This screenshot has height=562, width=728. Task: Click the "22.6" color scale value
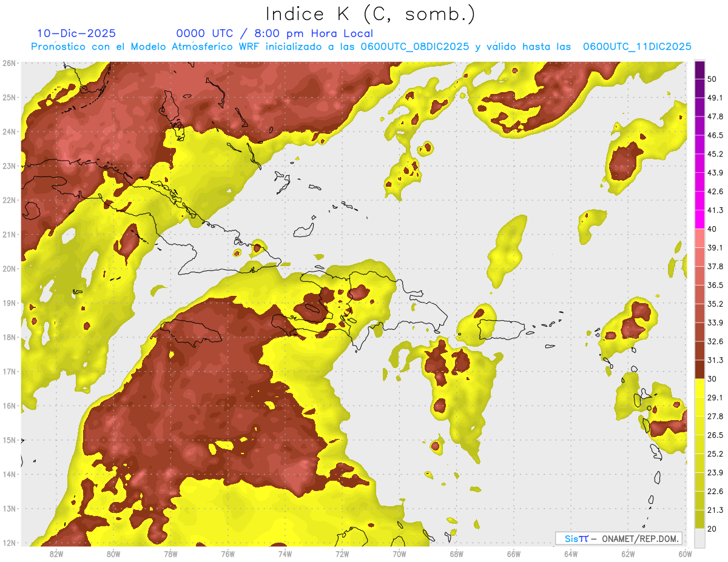coord(715,492)
